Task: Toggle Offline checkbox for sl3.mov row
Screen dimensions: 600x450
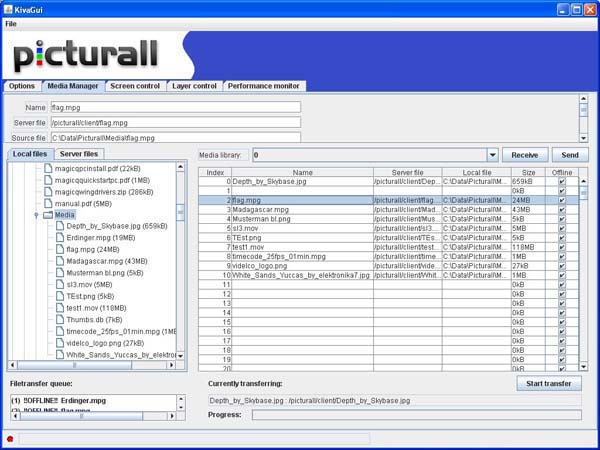Action: coord(562,228)
